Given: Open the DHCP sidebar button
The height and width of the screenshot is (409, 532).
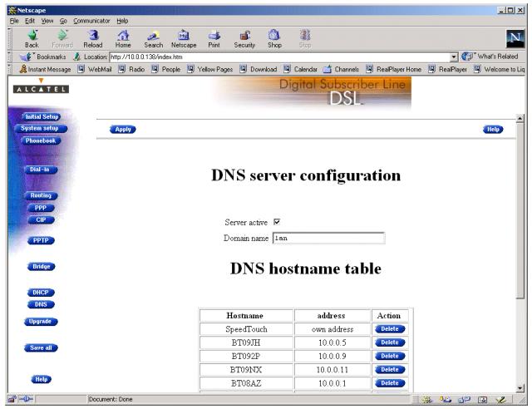Looking at the screenshot, I should point(41,293).
